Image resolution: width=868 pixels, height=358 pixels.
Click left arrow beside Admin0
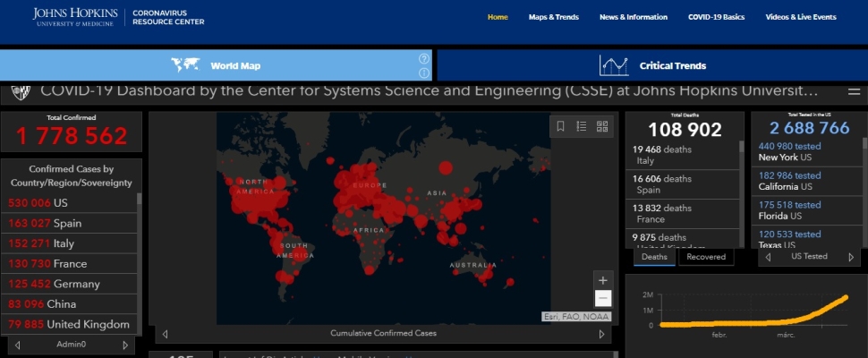pos(17,345)
